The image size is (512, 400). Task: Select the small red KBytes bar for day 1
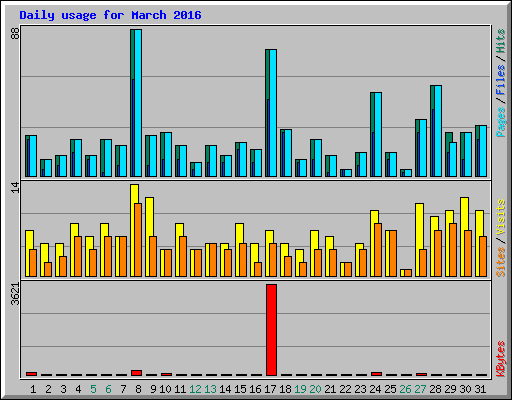coord(31,374)
